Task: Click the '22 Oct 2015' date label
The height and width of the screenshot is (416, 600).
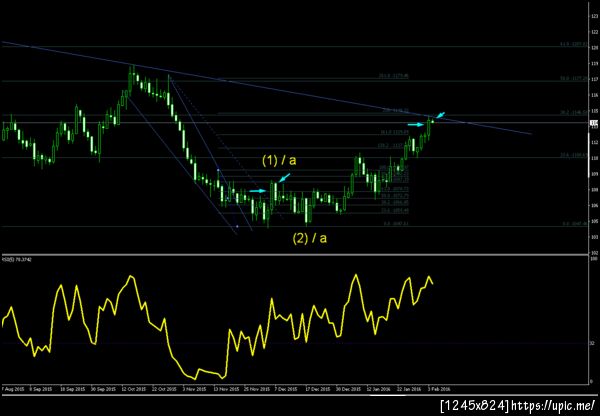Action: coord(164,389)
